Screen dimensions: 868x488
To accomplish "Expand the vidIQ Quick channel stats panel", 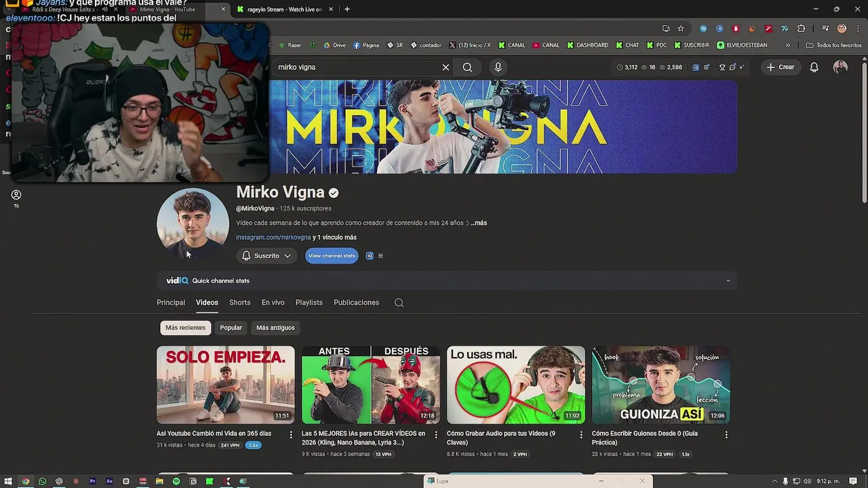I will pyautogui.click(x=728, y=281).
